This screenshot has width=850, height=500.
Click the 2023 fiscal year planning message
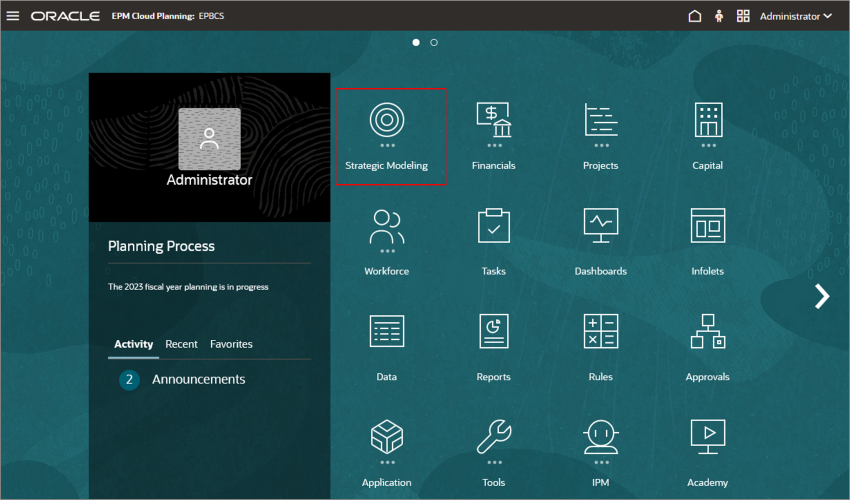click(x=188, y=287)
